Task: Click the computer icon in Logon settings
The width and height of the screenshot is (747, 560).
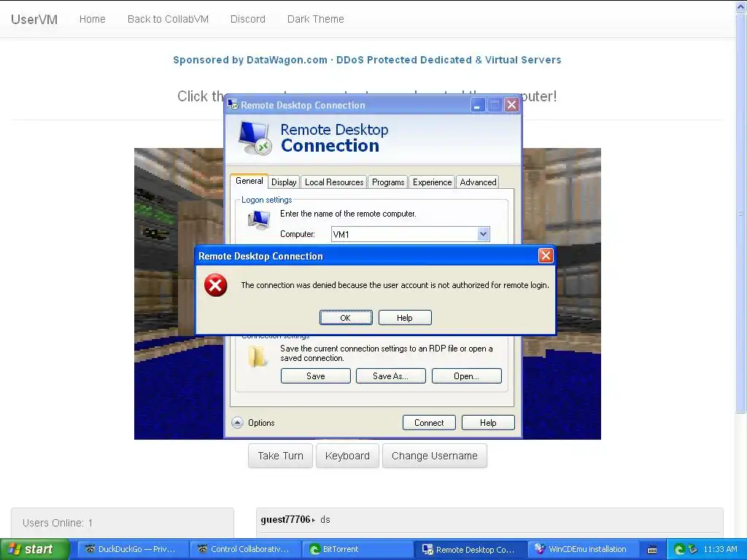Action: click(x=259, y=219)
